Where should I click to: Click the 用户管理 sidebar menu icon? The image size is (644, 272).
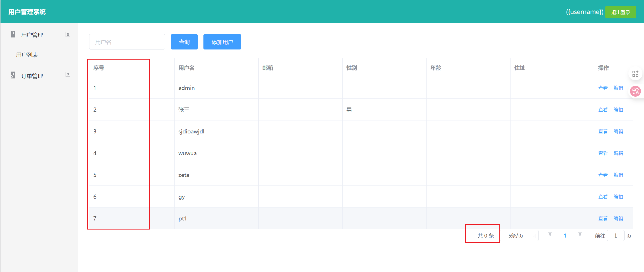click(x=13, y=34)
